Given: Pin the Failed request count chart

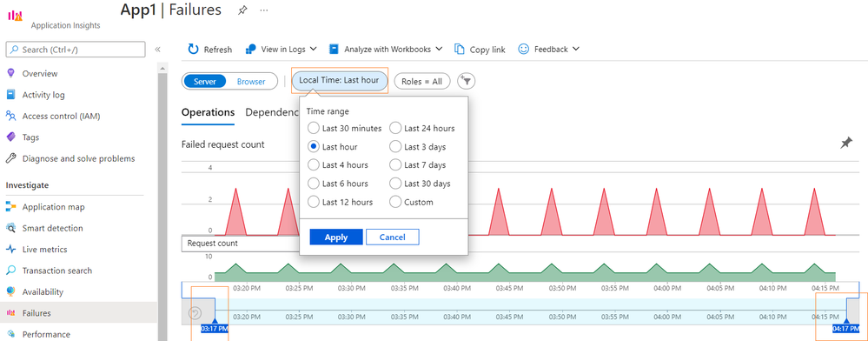Looking at the screenshot, I should point(846,144).
